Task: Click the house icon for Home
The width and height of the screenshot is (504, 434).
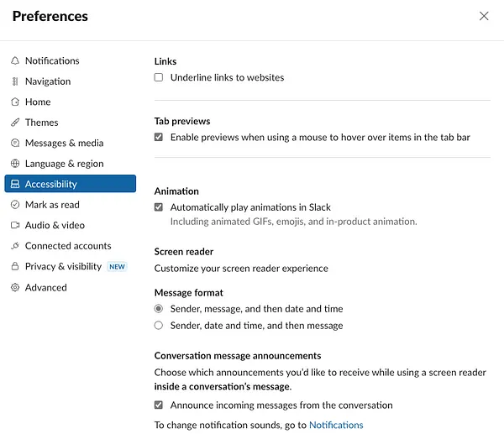Action: (15, 102)
